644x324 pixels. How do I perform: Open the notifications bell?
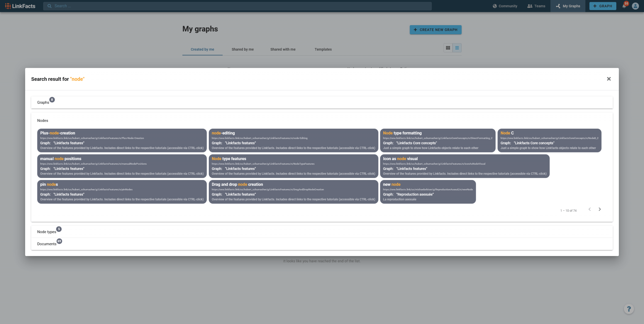624,6
